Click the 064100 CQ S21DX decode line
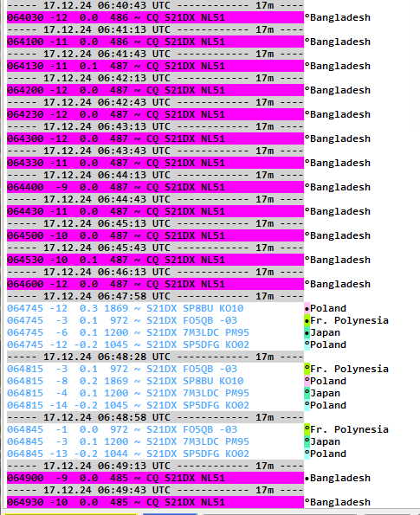The image size is (420, 515). pyautogui.click(x=155, y=42)
